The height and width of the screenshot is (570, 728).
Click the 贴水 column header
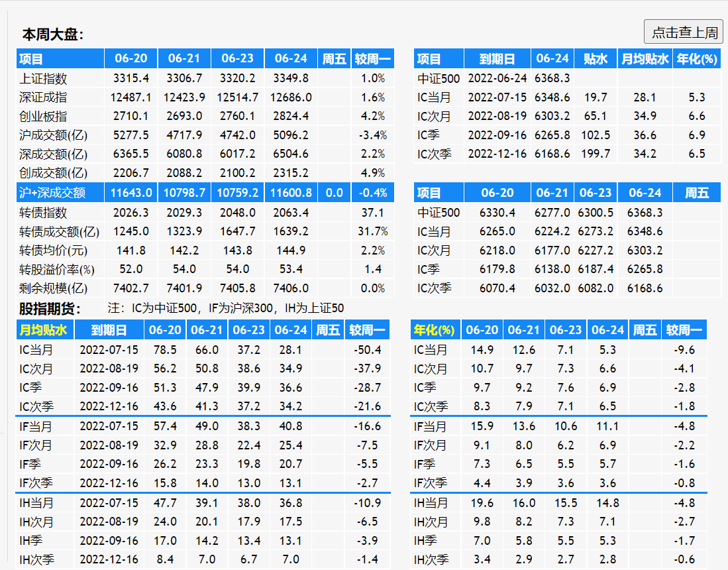(x=596, y=59)
